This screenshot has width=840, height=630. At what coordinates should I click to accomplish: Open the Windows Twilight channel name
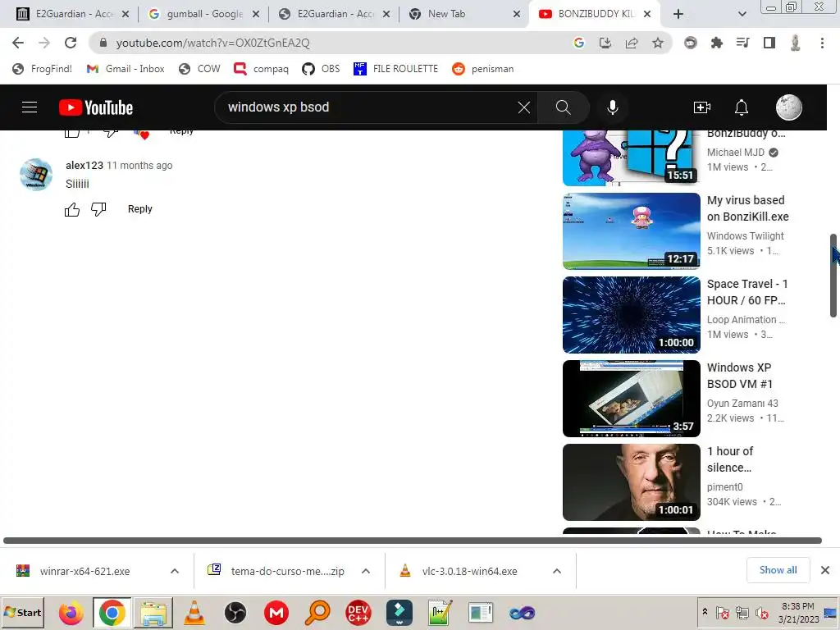[745, 235]
